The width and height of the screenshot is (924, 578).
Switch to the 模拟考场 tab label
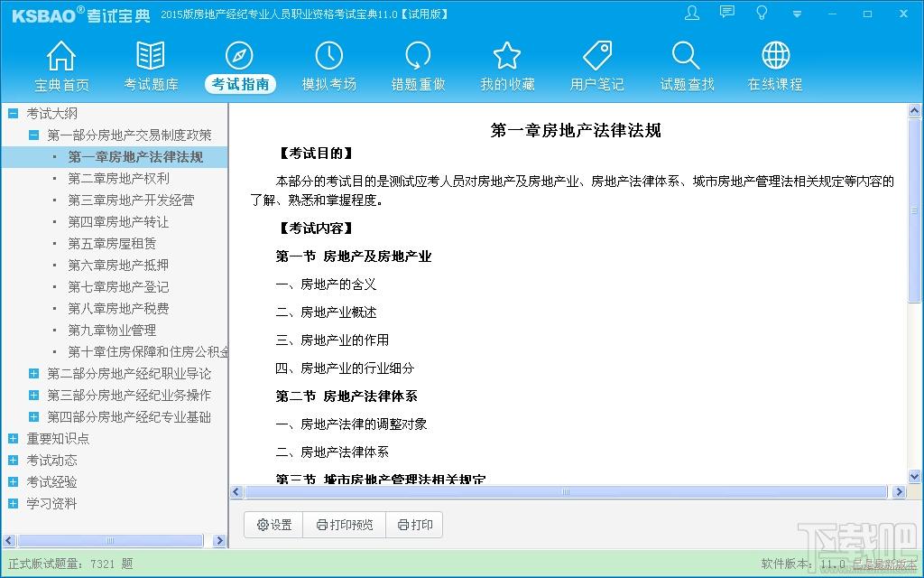328,84
